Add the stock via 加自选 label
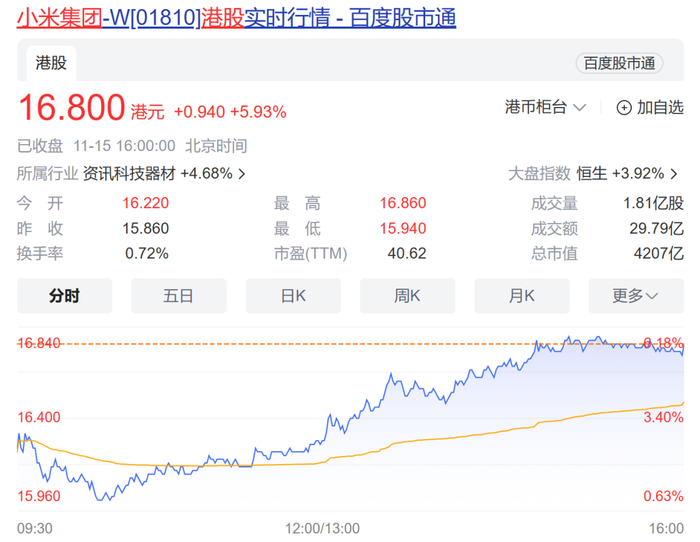This screenshot has width=700, height=542. click(x=660, y=108)
